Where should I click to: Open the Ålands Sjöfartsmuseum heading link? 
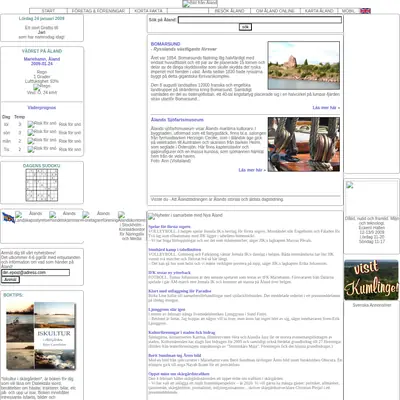pyautogui.click(x=177, y=120)
